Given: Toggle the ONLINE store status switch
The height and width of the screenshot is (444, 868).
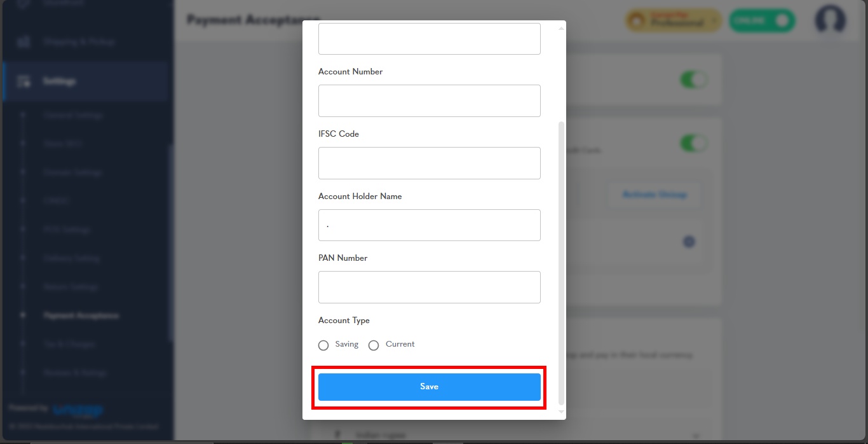Looking at the screenshot, I should [x=763, y=20].
